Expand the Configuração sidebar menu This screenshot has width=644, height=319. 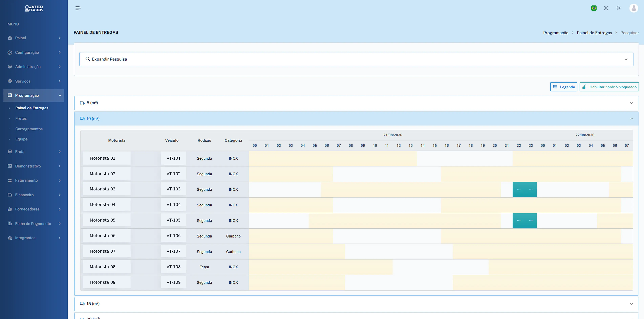pyautogui.click(x=34, y=52)
